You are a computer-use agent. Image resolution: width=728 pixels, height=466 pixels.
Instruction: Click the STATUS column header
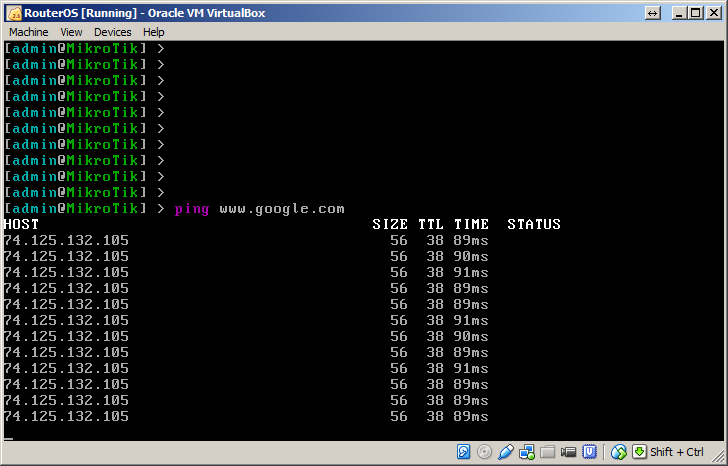534,224
